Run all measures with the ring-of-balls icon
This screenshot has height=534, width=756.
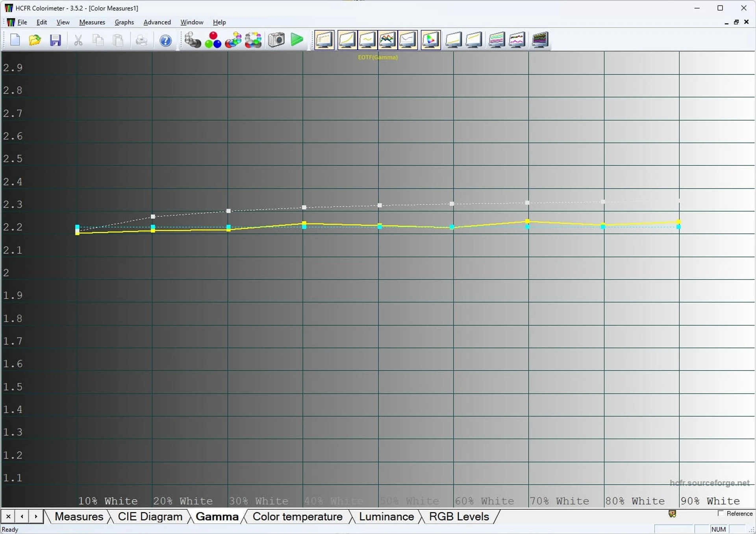(253, 40)
